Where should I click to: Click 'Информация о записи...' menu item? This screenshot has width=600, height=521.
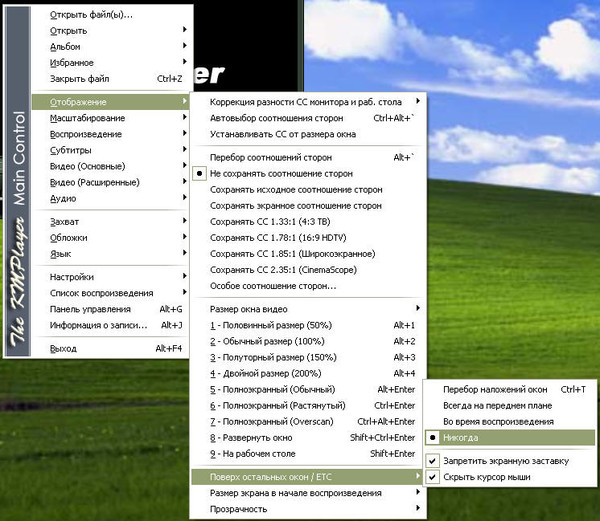tap(110, 325)
